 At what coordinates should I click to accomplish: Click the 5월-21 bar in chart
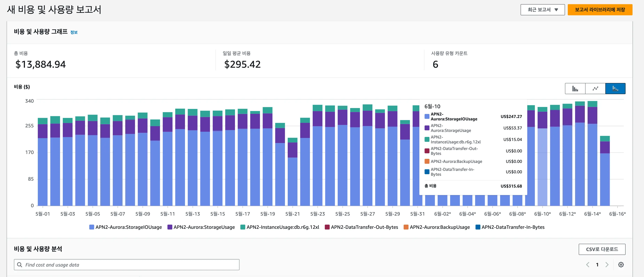pos(293,175)
